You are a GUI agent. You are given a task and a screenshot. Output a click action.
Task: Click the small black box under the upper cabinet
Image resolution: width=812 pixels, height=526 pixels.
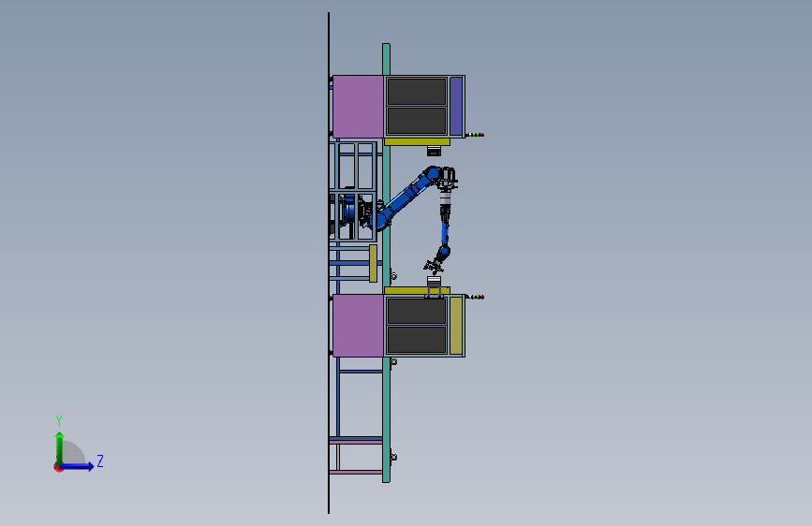tap(434, 151)
